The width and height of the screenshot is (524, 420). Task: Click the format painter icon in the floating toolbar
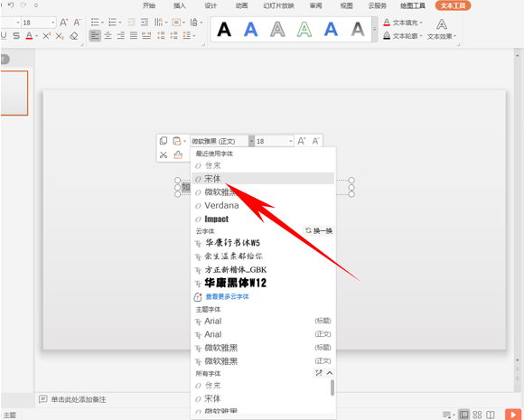178,154
